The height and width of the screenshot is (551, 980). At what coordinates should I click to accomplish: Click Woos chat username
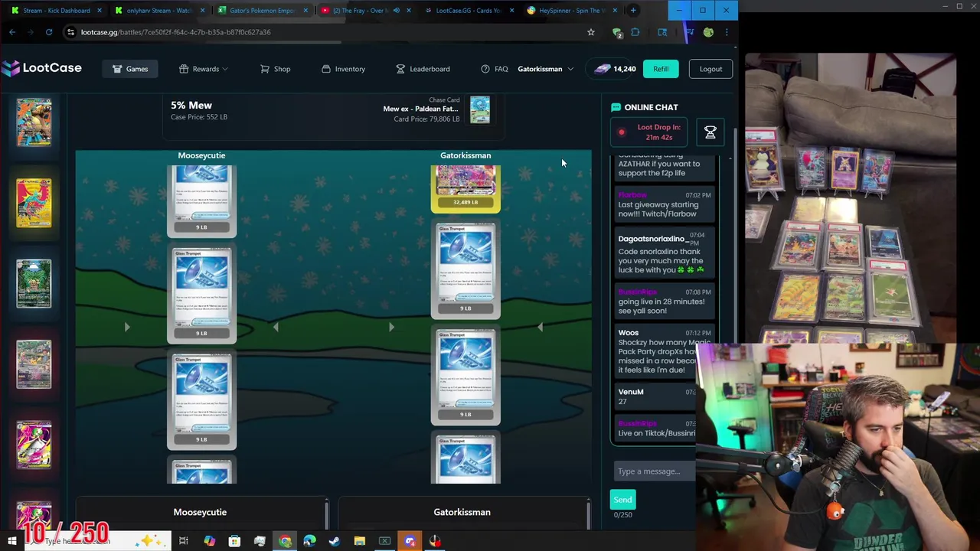pos(628,333)
